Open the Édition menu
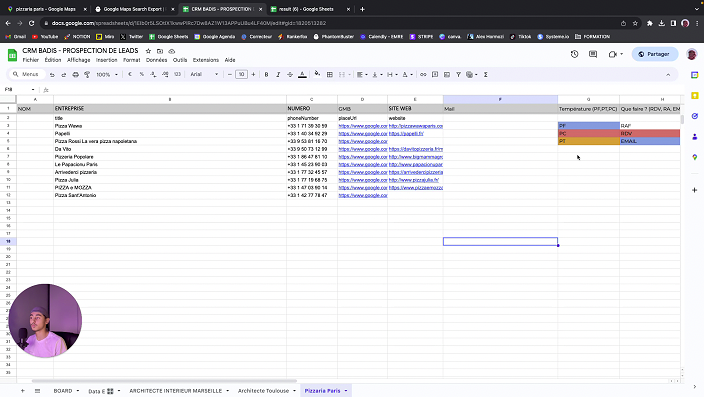 (x=53, y=60)
